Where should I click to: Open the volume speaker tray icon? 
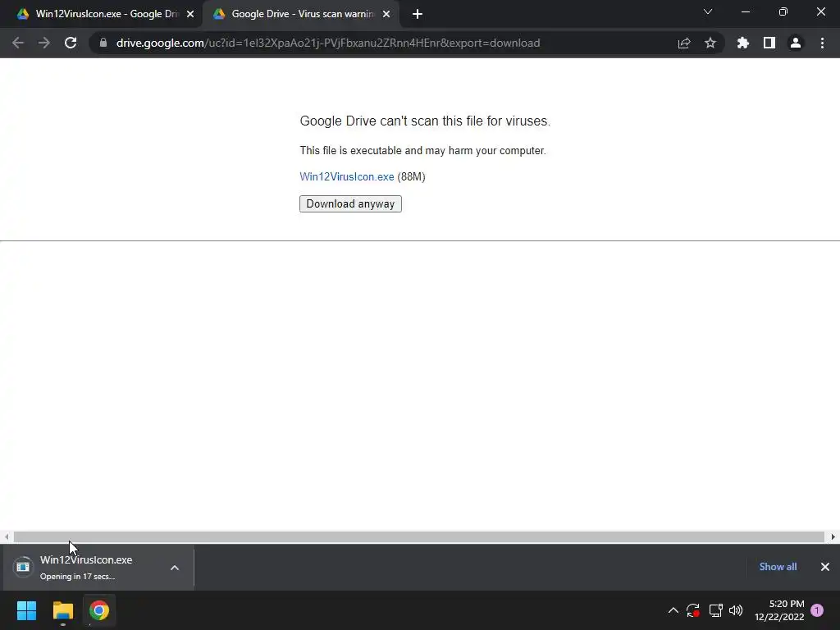tap(736, 610)
